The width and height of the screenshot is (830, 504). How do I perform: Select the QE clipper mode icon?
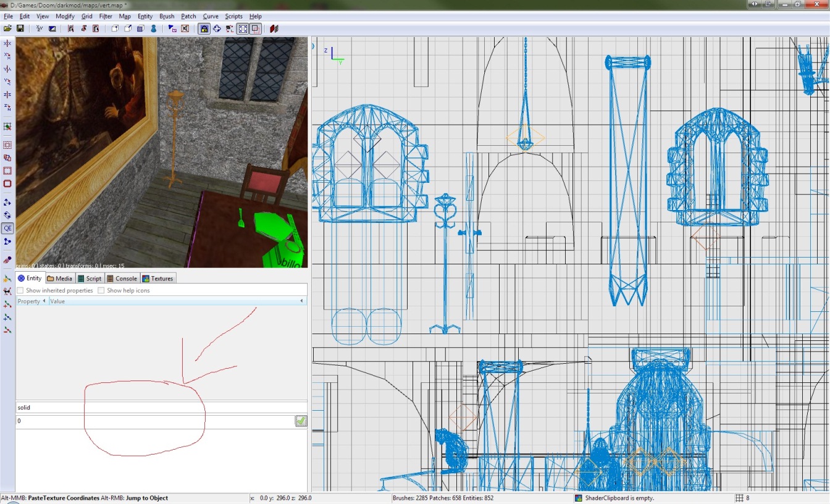(7, 228)
